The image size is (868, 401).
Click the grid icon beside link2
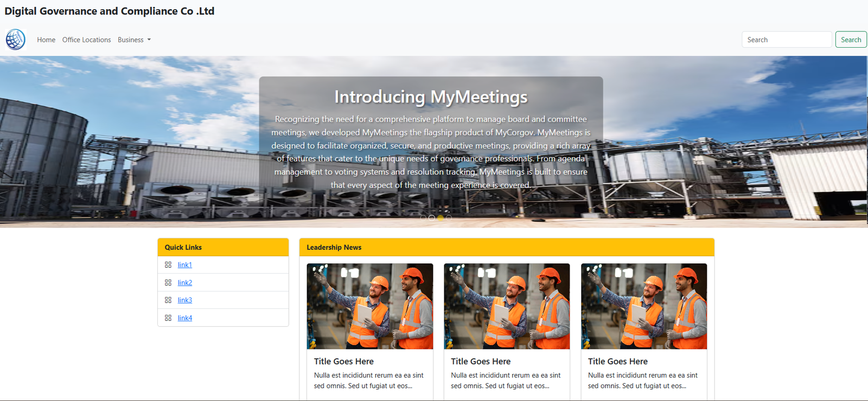(168, 283)
